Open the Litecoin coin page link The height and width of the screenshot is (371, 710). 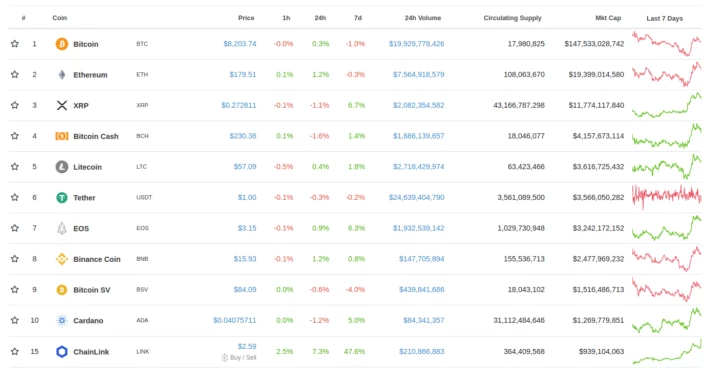coord(87,167)
